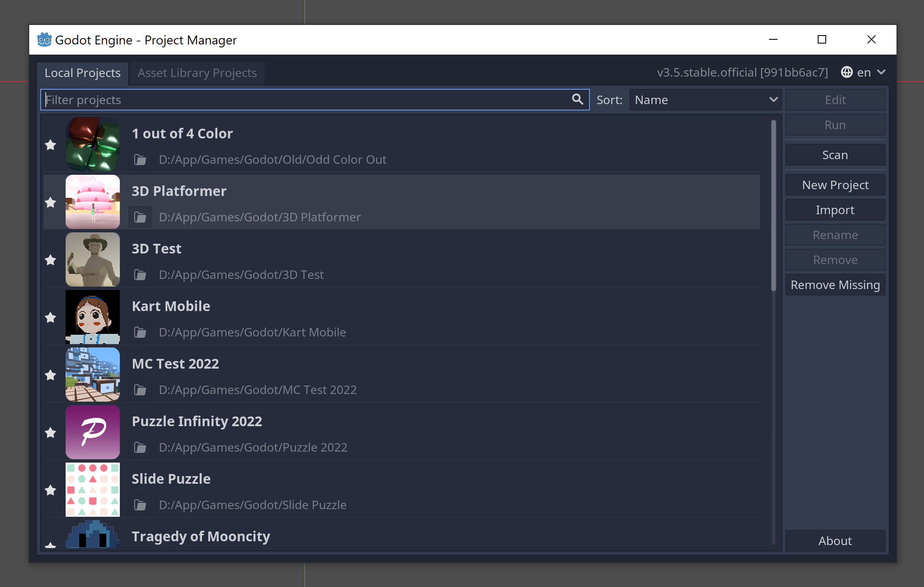Click the Rename button

835,235
